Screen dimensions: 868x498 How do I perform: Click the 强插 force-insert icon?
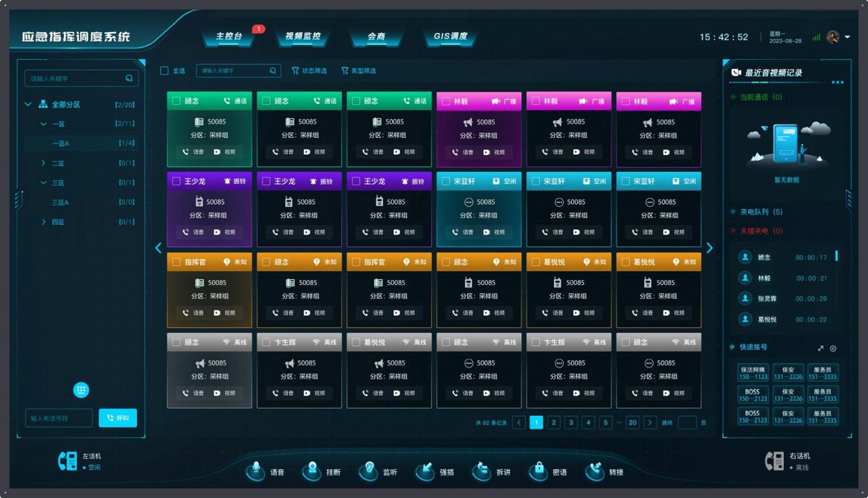425,471
